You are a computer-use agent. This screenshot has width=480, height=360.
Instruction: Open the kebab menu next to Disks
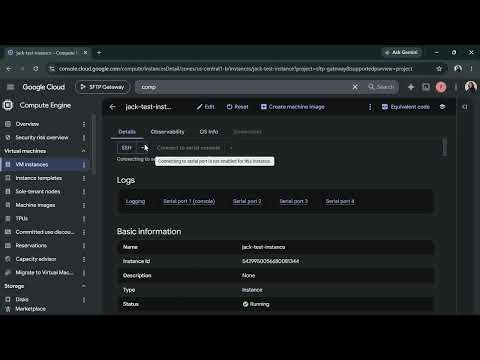[x=84, y=300]
